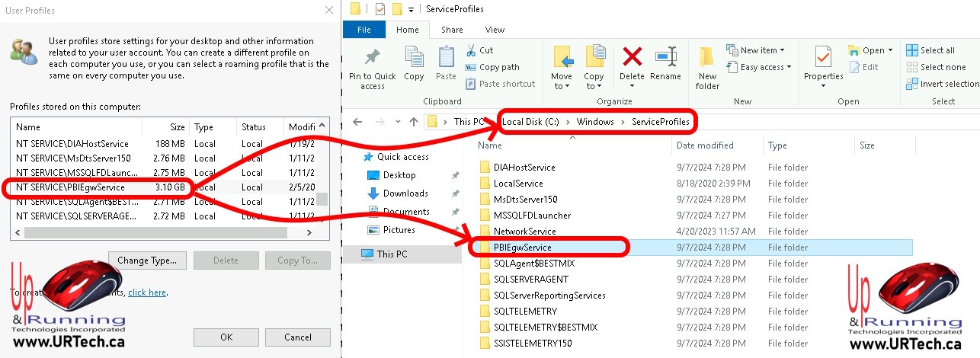Select the SQLServerReportingServices folder
980x358 pixels.
[x=549, y=295]
